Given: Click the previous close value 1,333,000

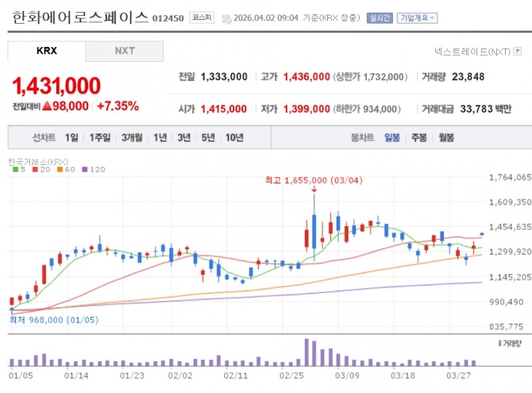Looking at the screenshot, I should [224, 77].
